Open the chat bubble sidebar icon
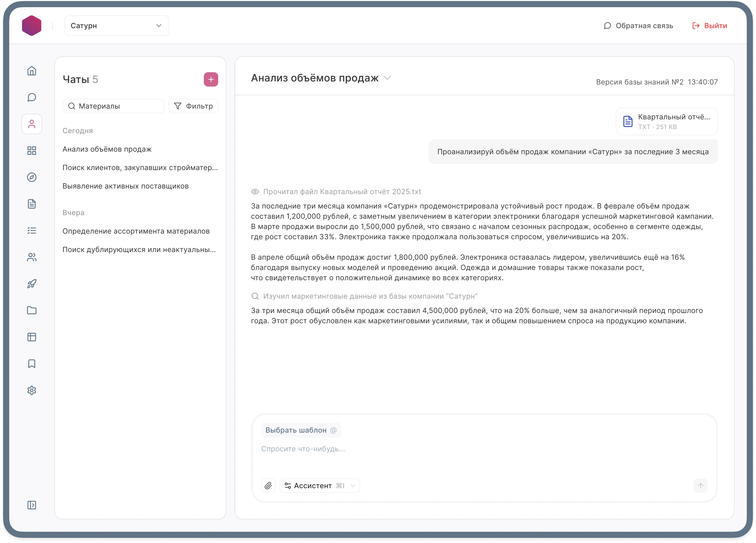Image resolution: width=756 pixels, height=543 pixels. [32, 97]
